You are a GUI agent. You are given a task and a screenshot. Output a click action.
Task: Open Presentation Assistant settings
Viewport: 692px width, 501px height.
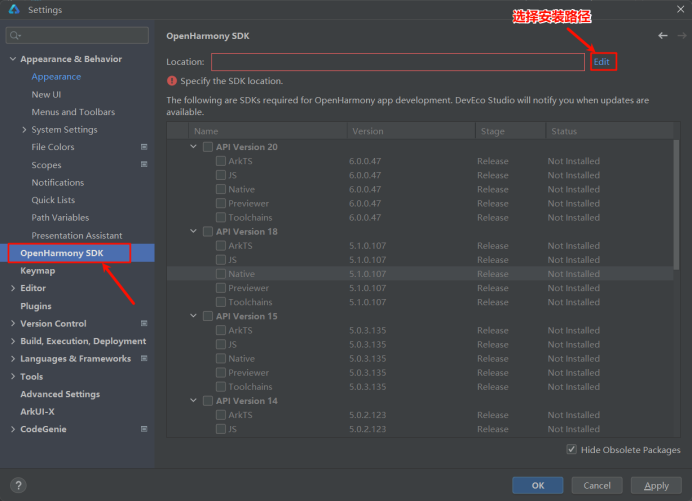pos(77,236)
